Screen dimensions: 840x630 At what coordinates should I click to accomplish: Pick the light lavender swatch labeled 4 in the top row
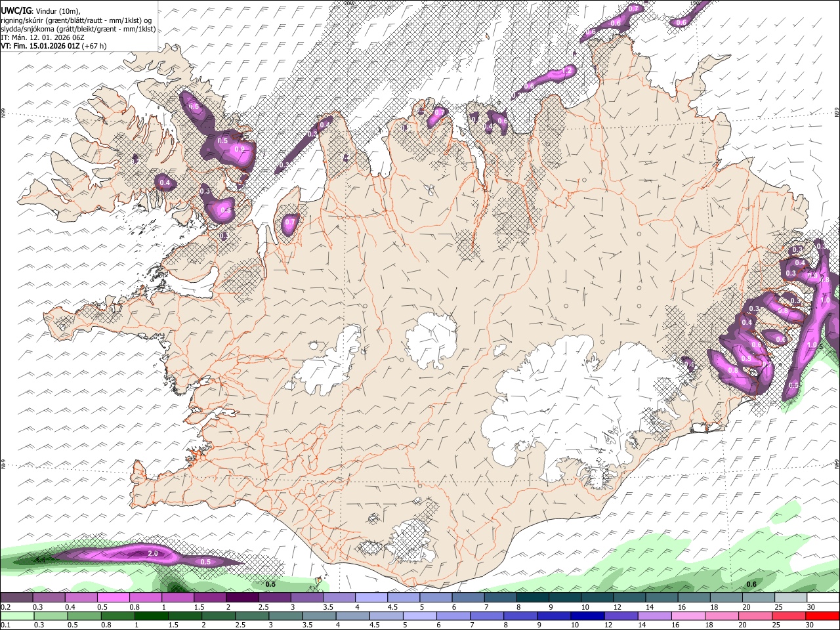[x=371, y=598]
